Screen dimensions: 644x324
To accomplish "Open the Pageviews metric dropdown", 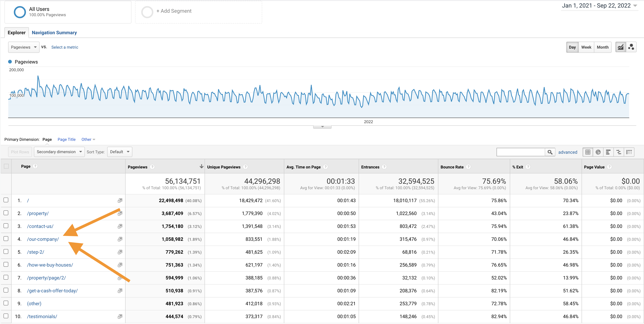I will pos(24,47).
